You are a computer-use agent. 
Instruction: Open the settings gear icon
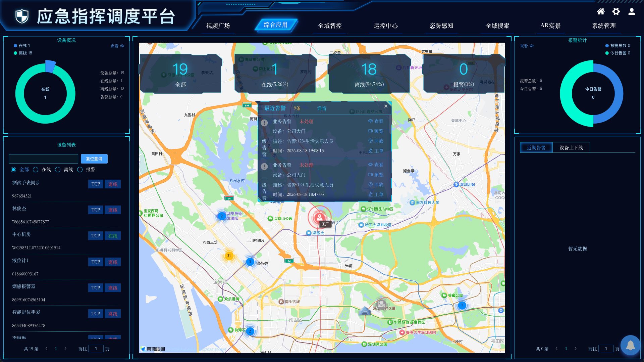[616, 11]
